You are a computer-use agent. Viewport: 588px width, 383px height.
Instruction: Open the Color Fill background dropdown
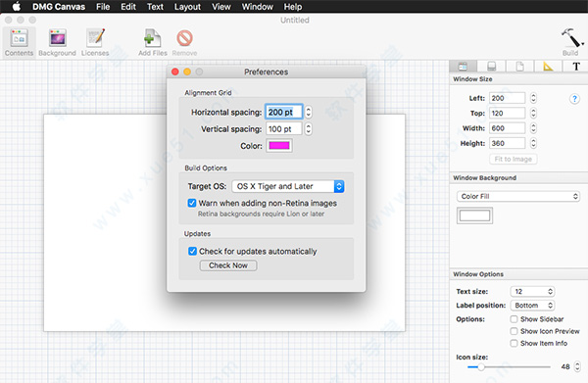click(518, 196)
